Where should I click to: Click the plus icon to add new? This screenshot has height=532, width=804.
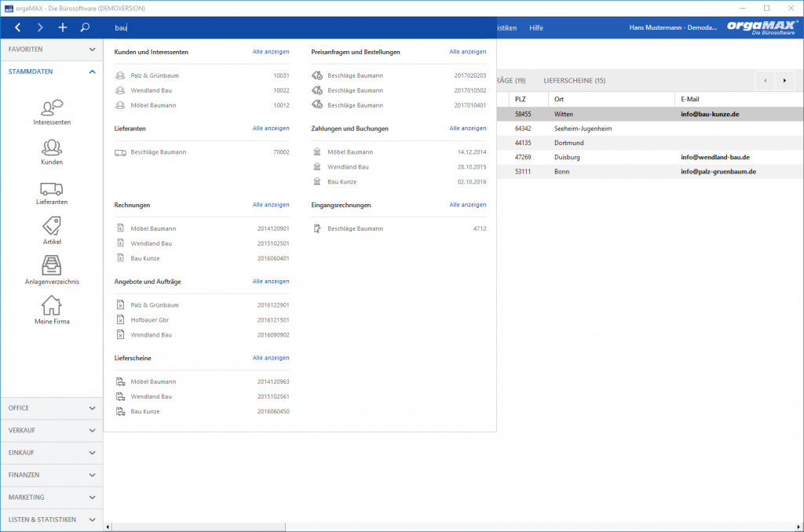click(63, 27)
